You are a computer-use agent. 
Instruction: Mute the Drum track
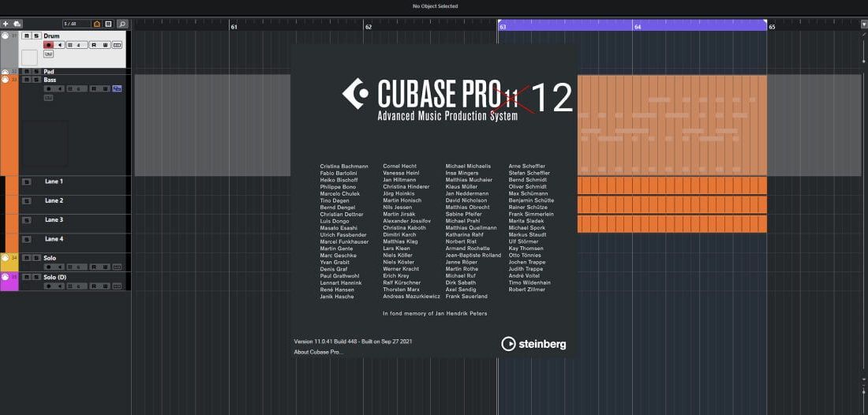27,36
